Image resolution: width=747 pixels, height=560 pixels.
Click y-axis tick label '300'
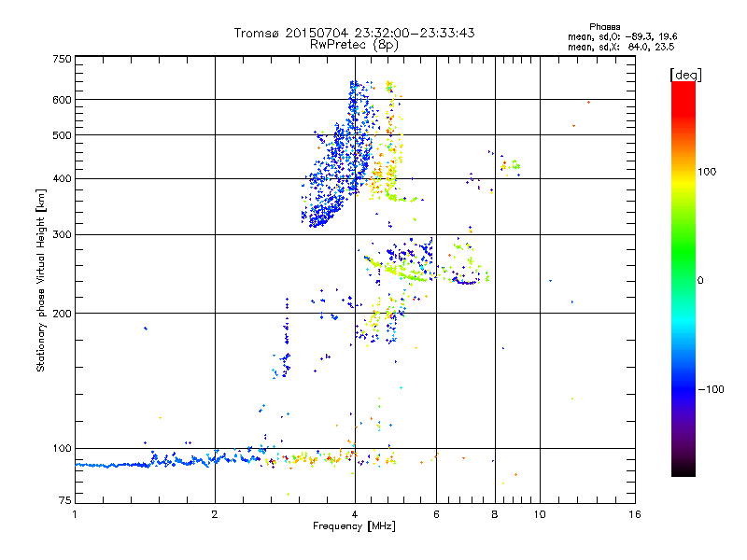[x=62, y=235]
